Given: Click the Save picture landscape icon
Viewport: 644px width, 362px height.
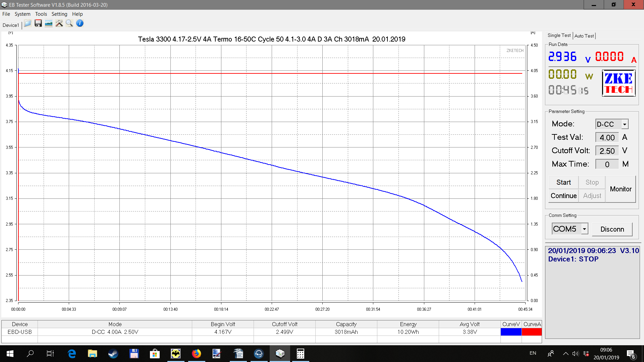Looking at the screenshot, I should 49,23.
